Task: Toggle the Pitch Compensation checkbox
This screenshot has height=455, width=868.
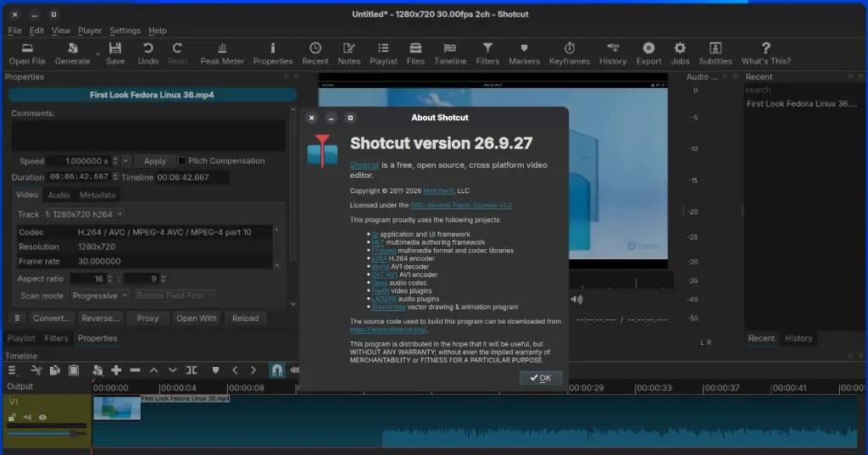Action: pyautogui.click(x=181, y=160)
